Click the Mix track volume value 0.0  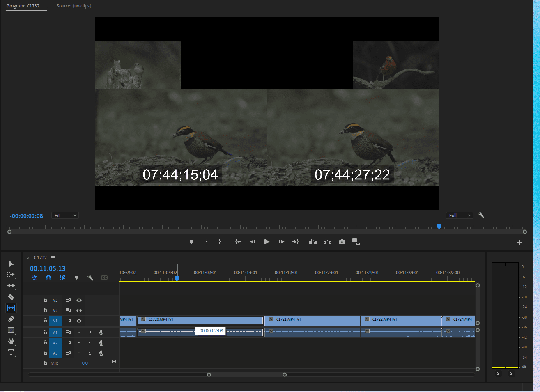point(85,363)
